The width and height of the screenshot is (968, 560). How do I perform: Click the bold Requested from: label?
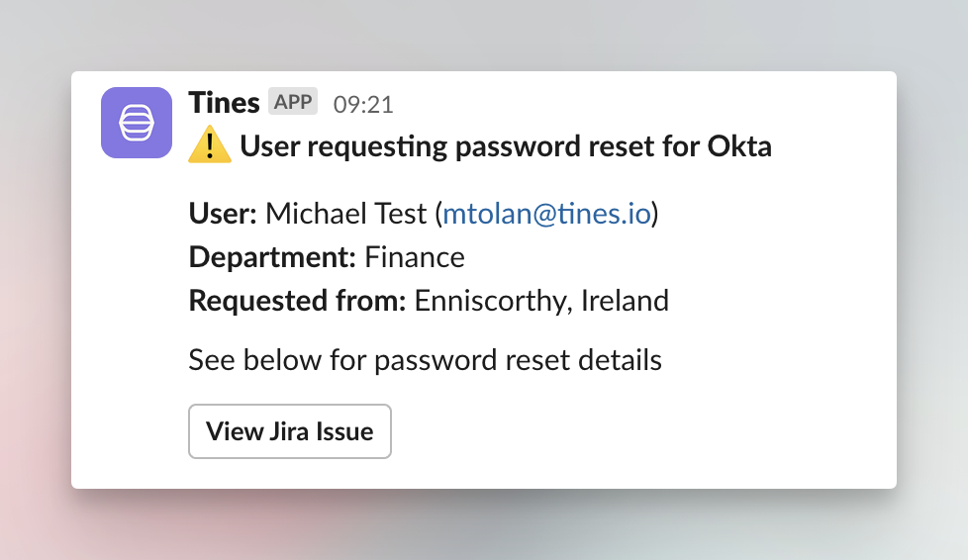pos(297,300)
